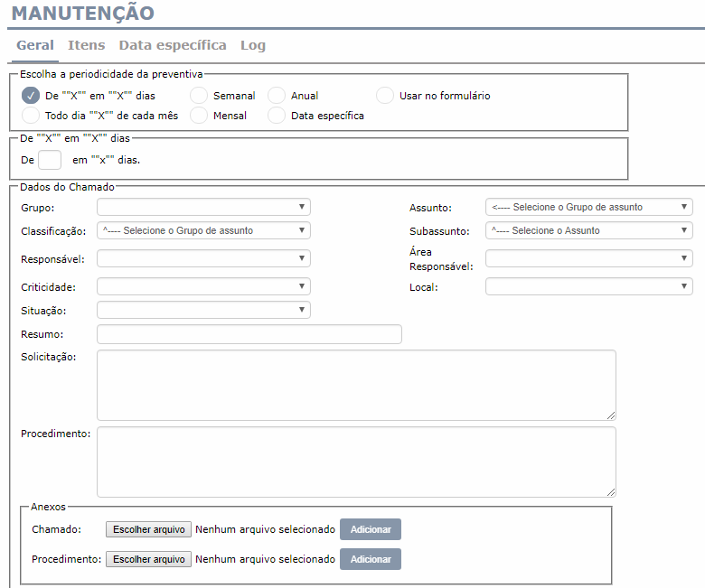
Task: Expand the Subassunto dropdown
Action: click(588, 230)
